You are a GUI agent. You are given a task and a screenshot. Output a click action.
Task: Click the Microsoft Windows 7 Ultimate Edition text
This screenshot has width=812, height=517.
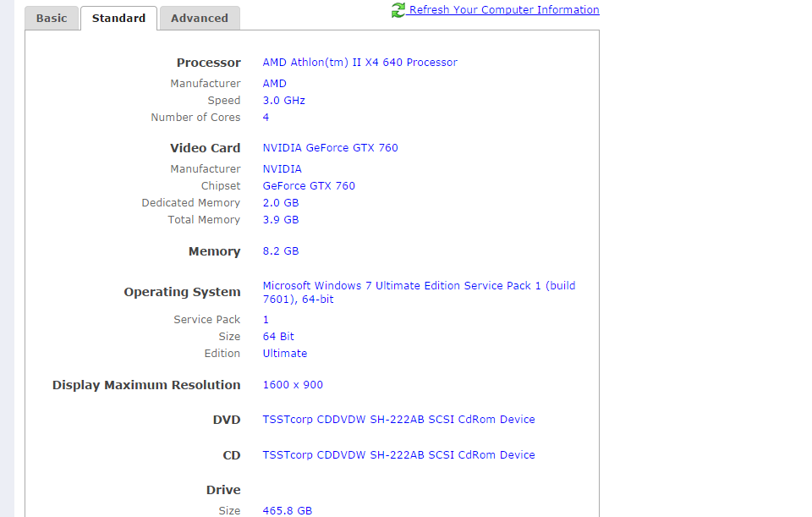click(x=419, y=293)
